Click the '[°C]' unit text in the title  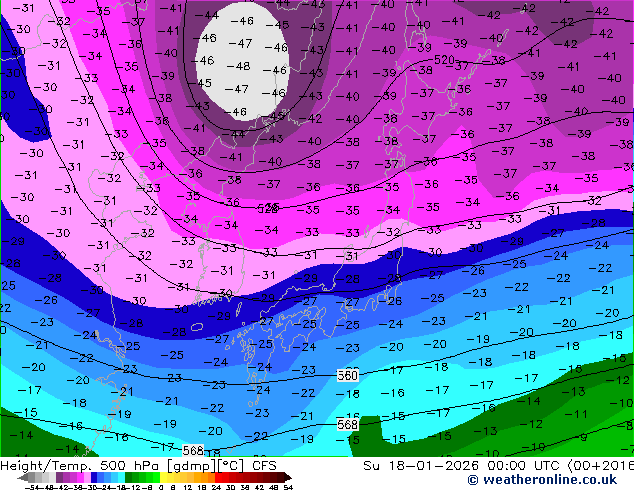tap(231, 466)
